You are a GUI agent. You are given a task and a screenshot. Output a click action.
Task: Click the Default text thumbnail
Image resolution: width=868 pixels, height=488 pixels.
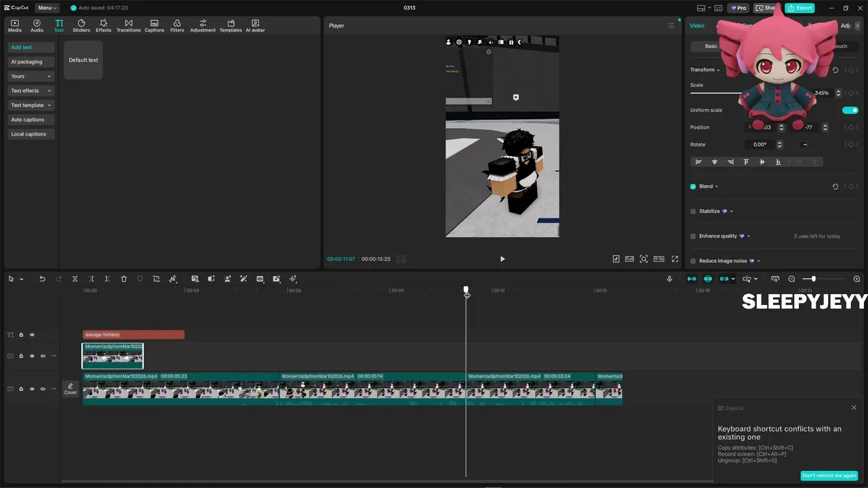tap(83, 60)
